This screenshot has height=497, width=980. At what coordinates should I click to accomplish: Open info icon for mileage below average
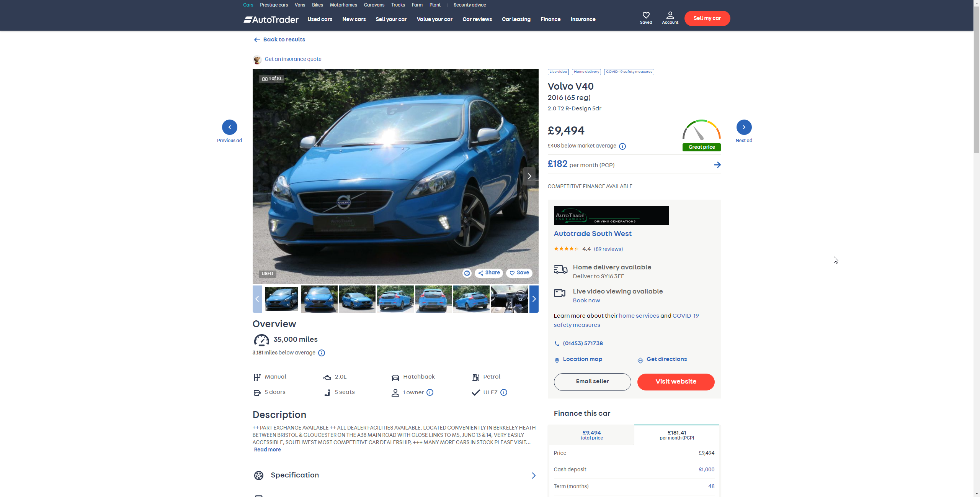(x=322, y=353)
